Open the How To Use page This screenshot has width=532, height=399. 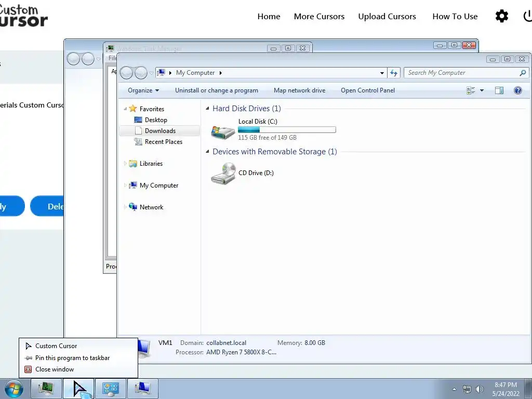[x=455, y=16]
